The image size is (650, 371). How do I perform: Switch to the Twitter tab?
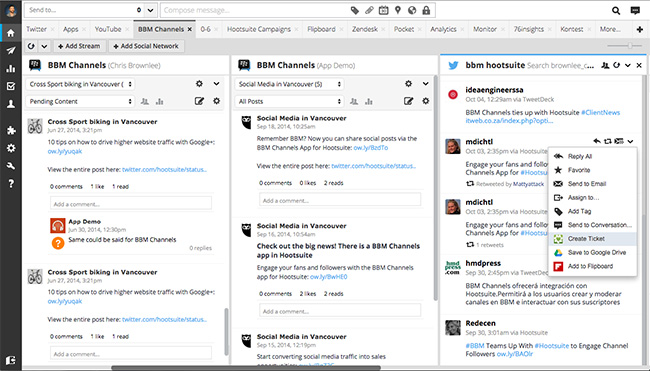[36, 29]
